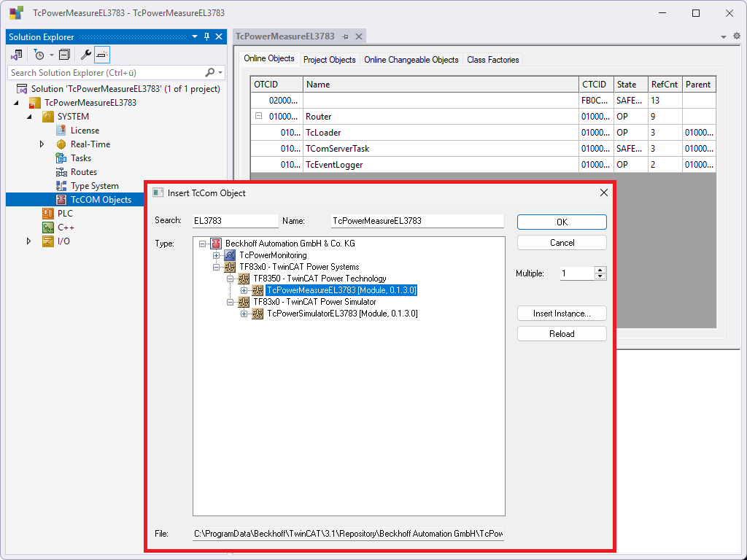
Task: Click the TcPowerSimulatorEL3783 module icon
Action: (258, 314)
